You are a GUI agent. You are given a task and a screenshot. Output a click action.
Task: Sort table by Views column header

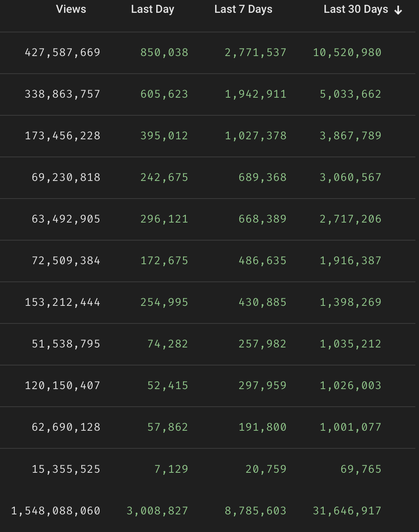[x=71, y=9]
